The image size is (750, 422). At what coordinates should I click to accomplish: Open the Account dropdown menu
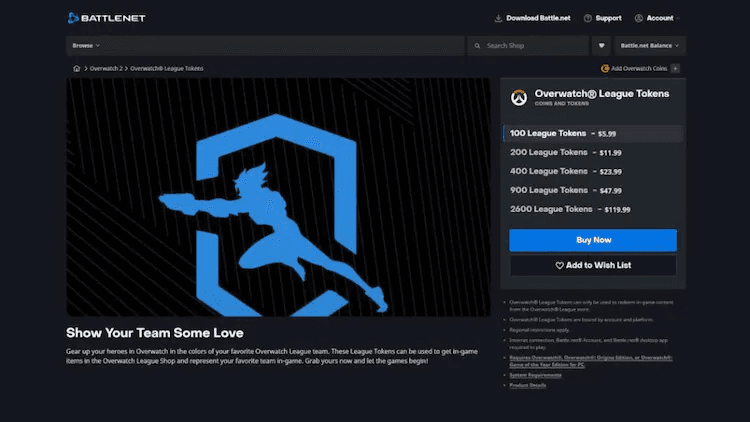pos(658,18)
